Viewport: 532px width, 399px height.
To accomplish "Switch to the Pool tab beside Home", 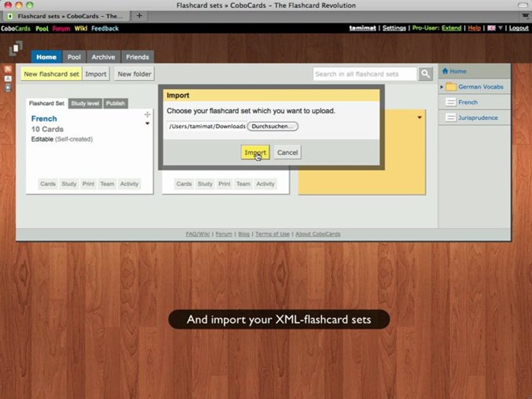I will tap(74, 57).
